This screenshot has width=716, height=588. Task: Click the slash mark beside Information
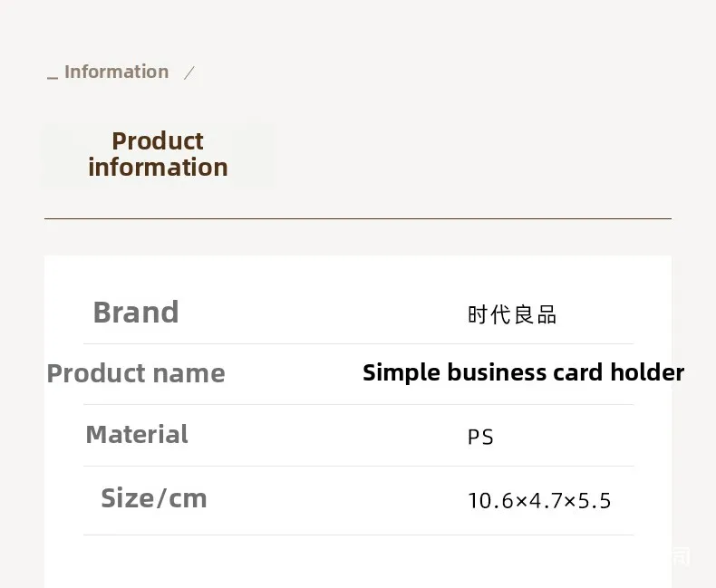(189, 73)
